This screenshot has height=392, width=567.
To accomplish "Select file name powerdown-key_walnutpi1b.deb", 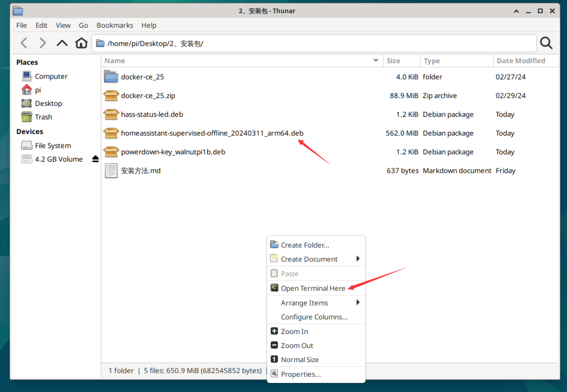I will pos(173,152).
